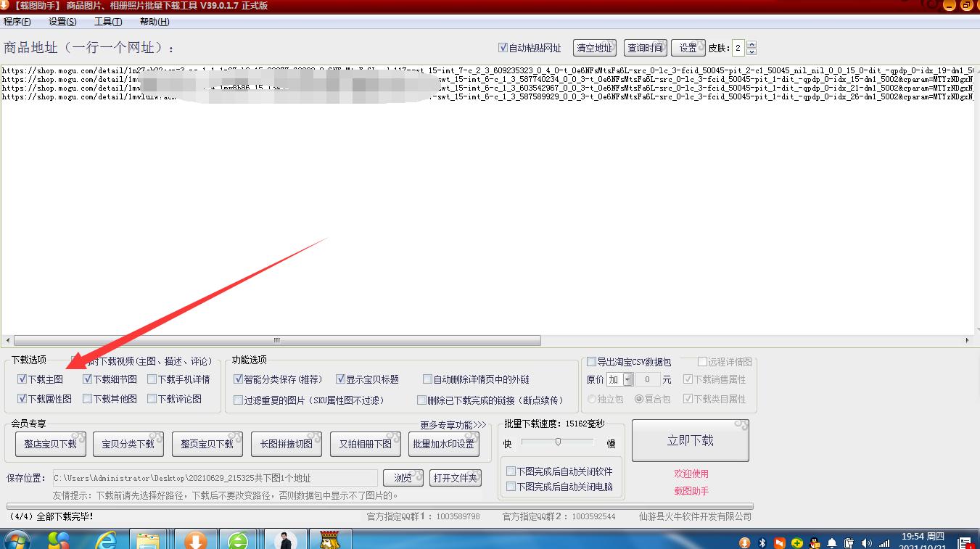980x549 pixels.
Task: Enable 下图完成后自动关闭软件 checkbox
Action: [511, 471]
